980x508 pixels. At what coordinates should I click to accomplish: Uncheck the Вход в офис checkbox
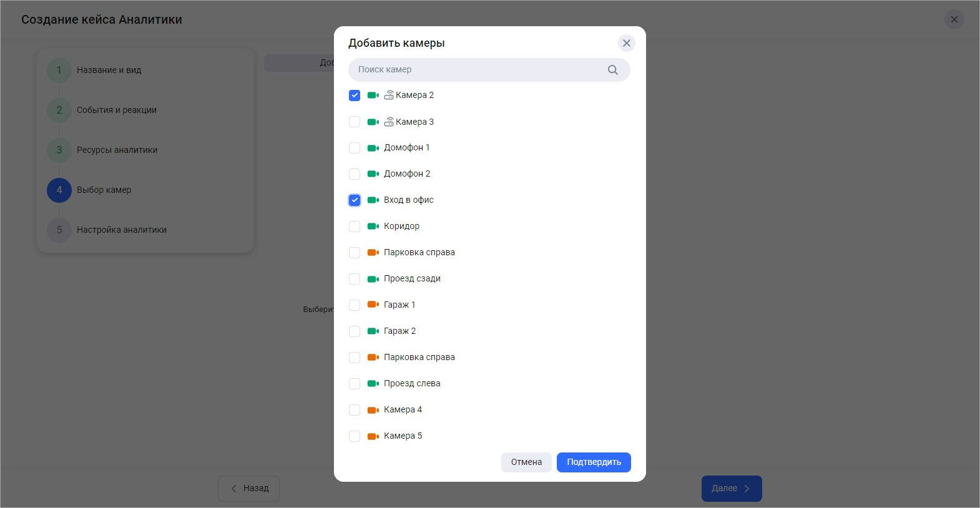[355, 200]
